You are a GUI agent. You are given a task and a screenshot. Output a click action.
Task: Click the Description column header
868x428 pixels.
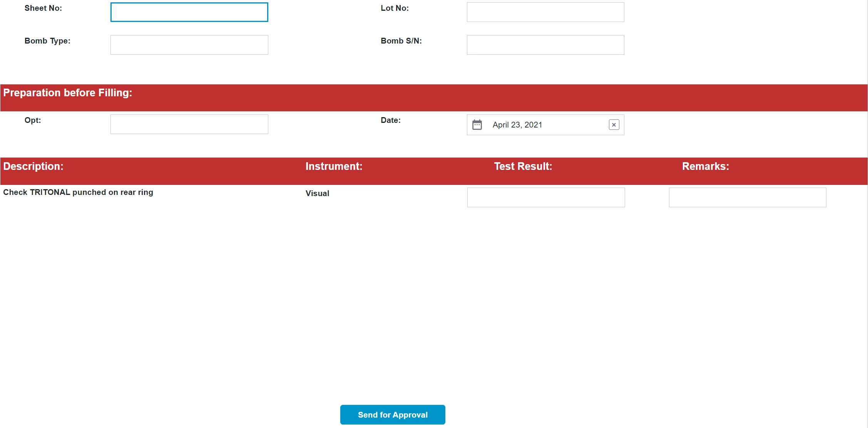click(33, 166)
